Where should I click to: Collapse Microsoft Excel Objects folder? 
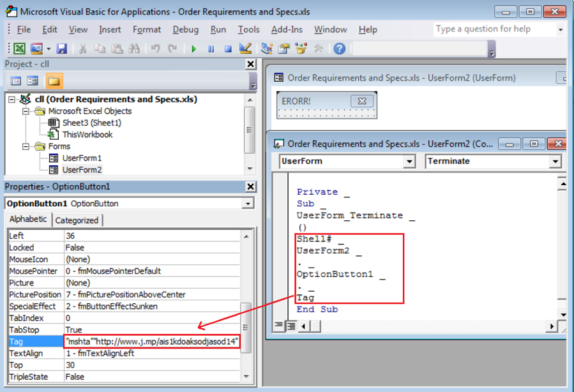pos(26,111)
